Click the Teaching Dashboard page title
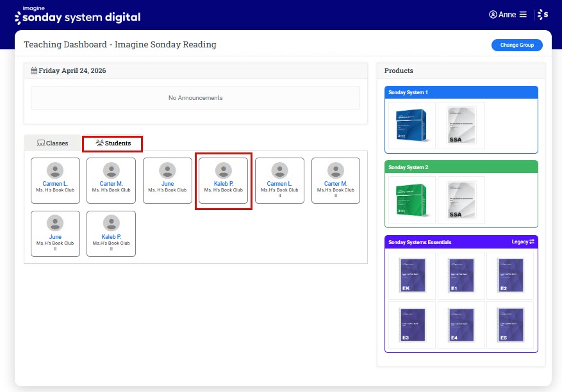The image size is (562, 392). pyautogui.click(x=120, y=44)
